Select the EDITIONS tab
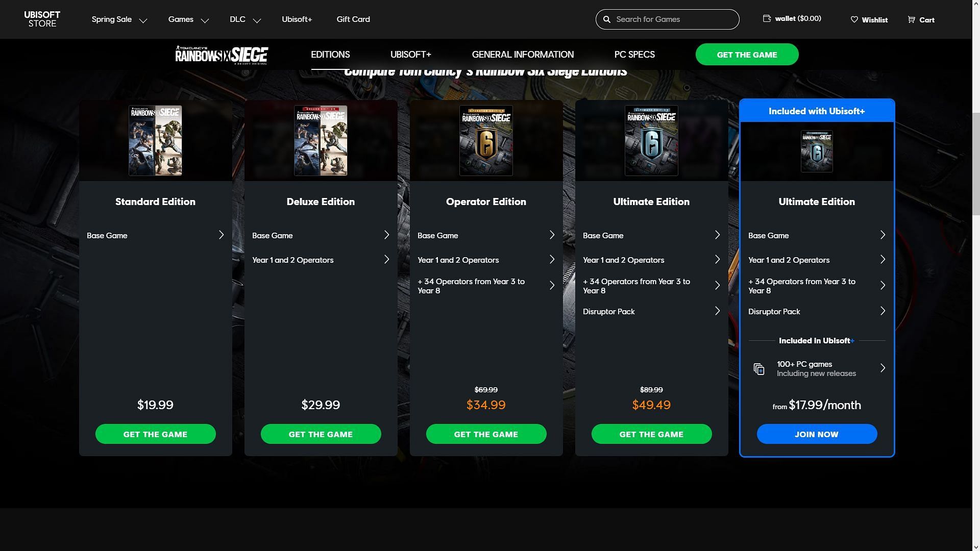Viewport: 980px width, 551px height. point(330,55)
